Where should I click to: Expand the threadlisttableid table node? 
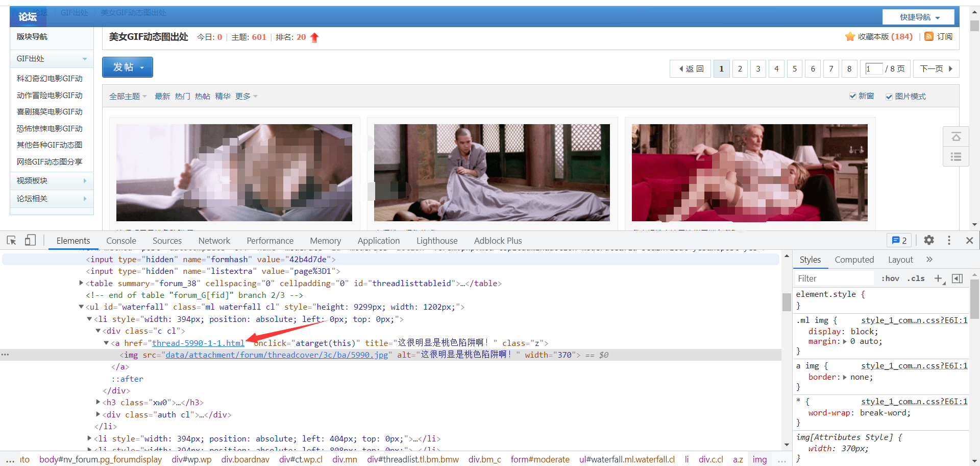(x=81, y=283)
